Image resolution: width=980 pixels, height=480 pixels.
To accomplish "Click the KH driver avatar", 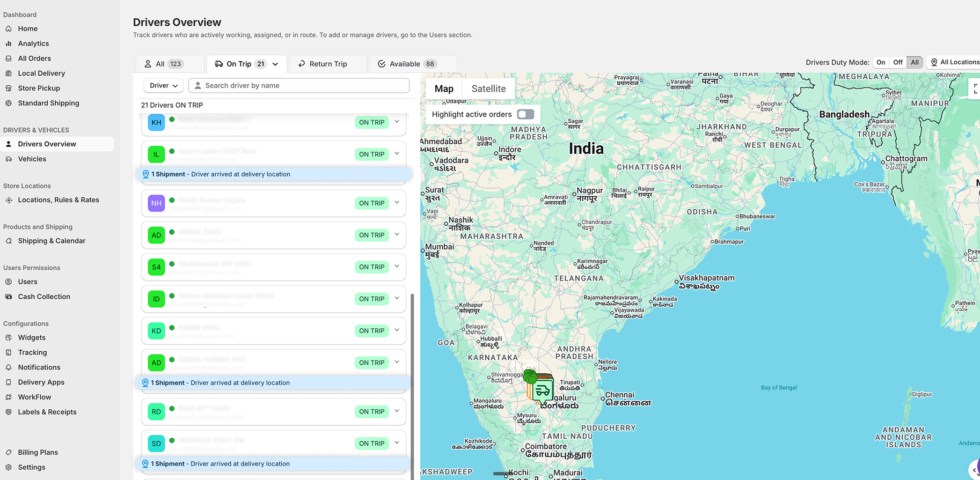I will coord(156,122).
